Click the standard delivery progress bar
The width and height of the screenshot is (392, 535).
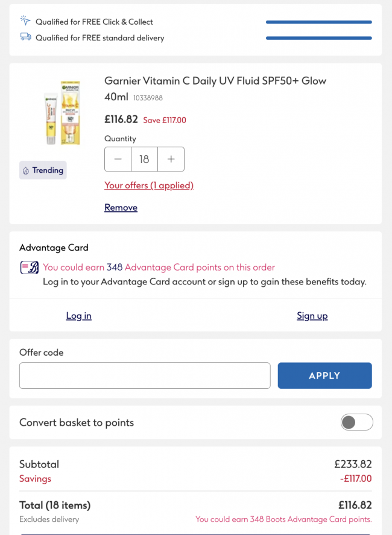pyautogui.click(x=318, y=38)
